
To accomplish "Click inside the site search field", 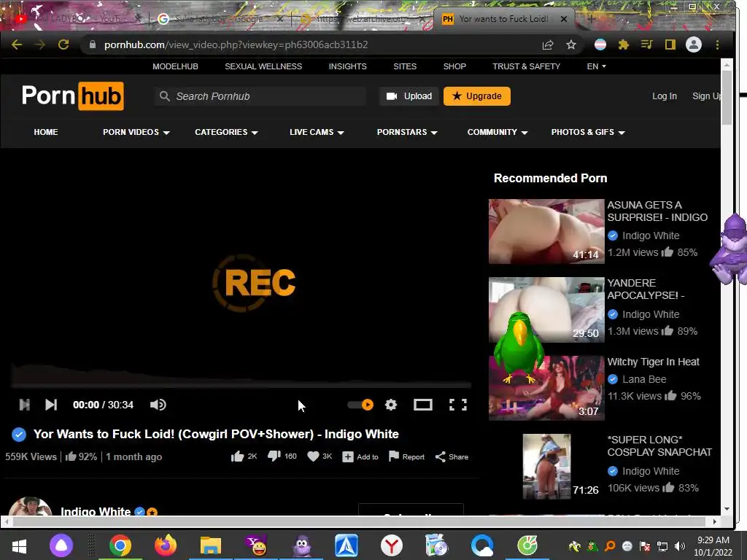I will [x=260, y=96].
